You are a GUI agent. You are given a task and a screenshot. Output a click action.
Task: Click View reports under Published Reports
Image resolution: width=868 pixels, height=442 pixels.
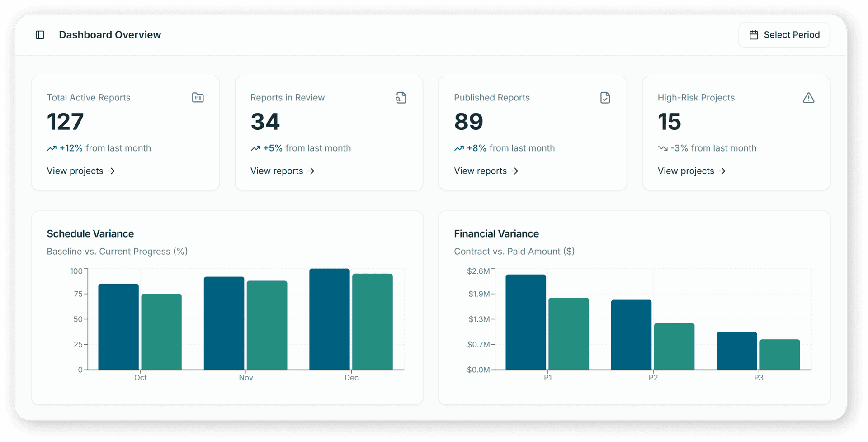pyautogui.click(x=481, y=171)
